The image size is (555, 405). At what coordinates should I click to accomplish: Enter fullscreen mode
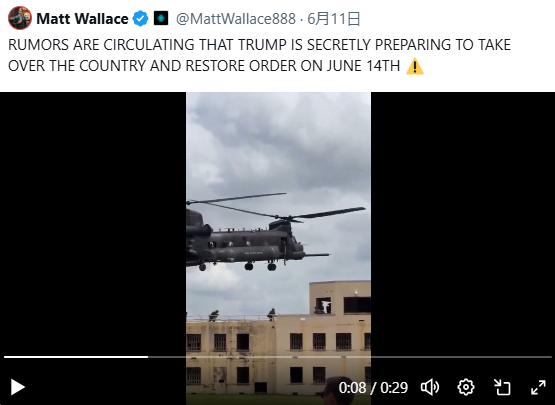(x=538, y=387)
